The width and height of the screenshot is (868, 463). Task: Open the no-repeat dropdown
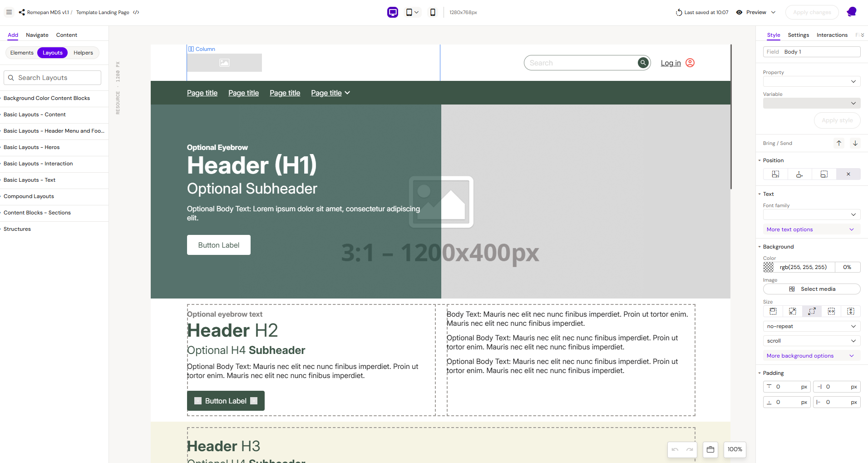(812, 326)
